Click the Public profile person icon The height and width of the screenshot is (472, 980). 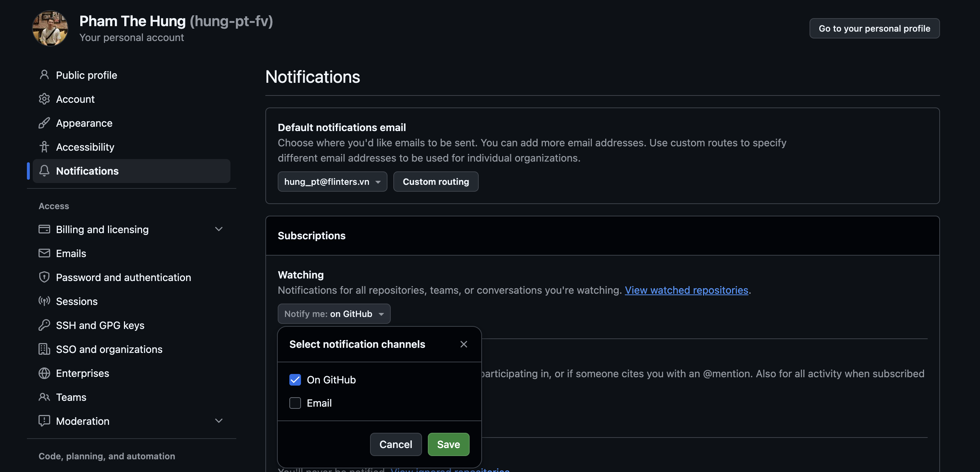pyautogui.click(x=44, y=75)
